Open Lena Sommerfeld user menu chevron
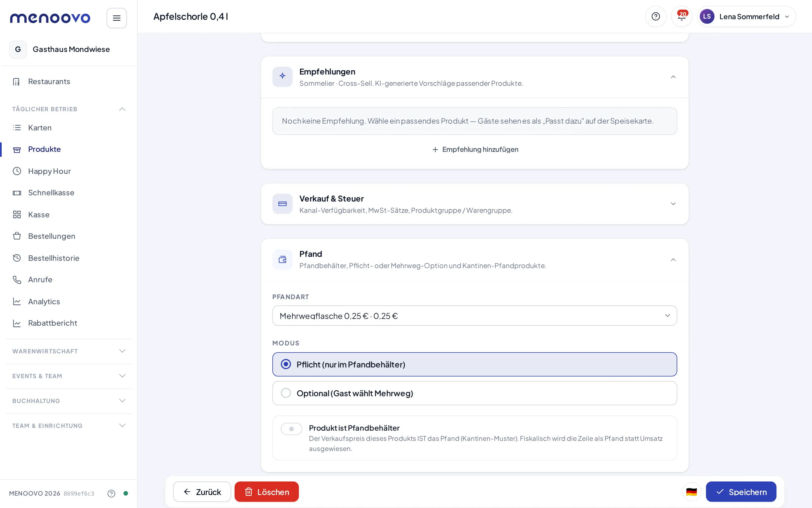 click(x=787, y=16)
